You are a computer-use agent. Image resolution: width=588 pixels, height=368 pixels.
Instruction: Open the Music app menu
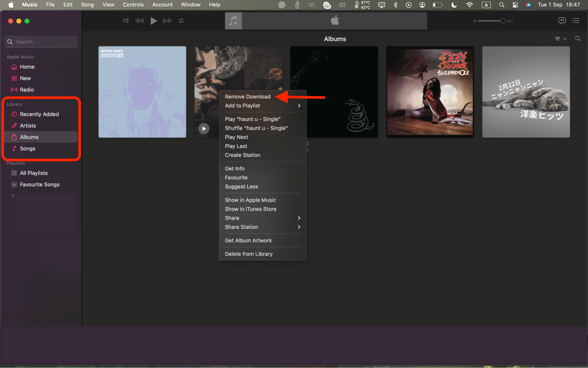point(30,5)
